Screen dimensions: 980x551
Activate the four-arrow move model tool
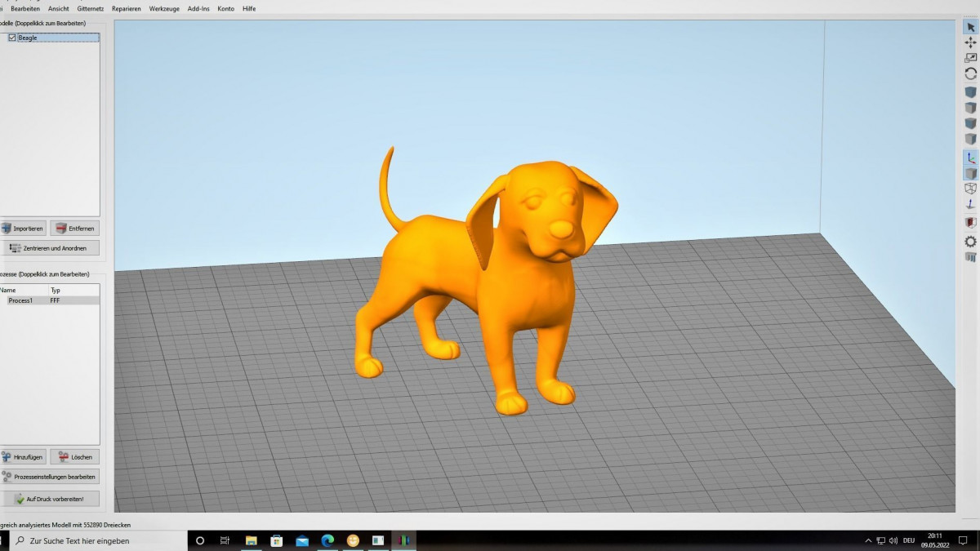coord(970,42)
